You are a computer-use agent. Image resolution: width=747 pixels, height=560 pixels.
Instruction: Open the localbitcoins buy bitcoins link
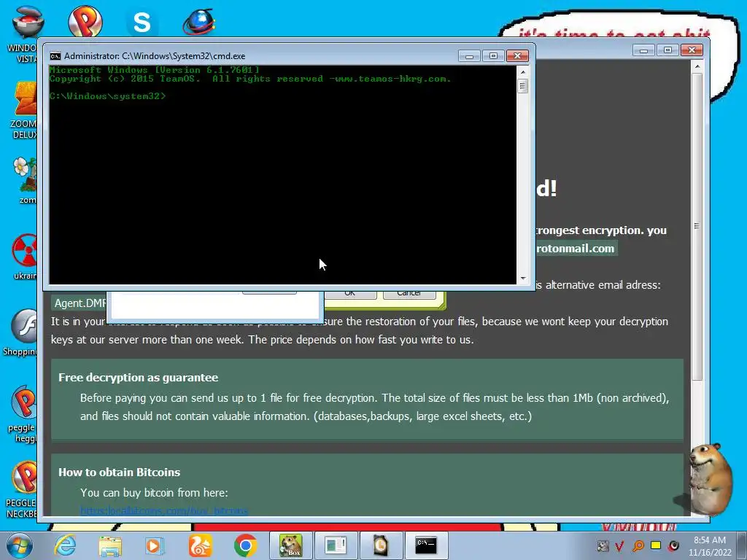(x=164, y=510)
